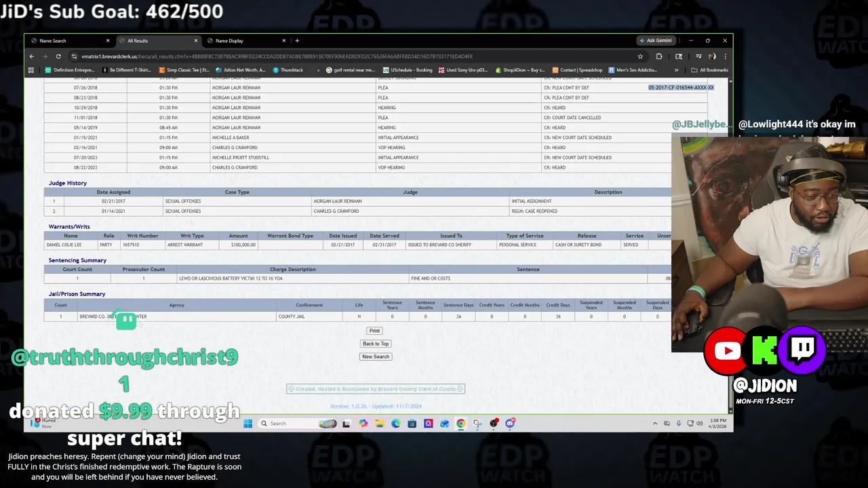Screen dimensions: 868x488
Task: Open Microsoft Edge from the taskbar
Action: coord(395,424)
